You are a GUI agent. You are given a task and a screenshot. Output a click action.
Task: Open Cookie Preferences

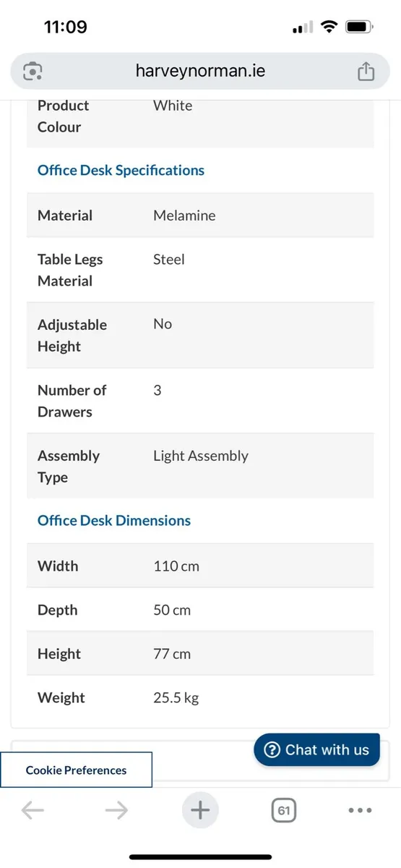coord(76,770)
